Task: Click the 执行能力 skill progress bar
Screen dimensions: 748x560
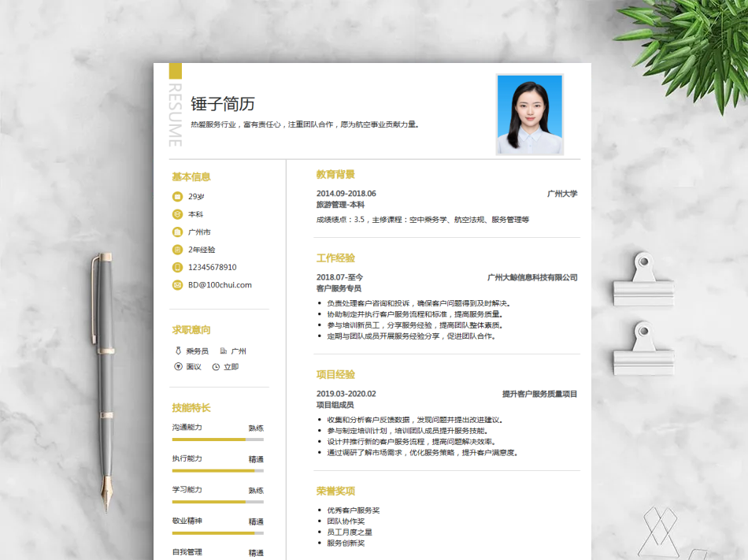Action: point(217,470)
